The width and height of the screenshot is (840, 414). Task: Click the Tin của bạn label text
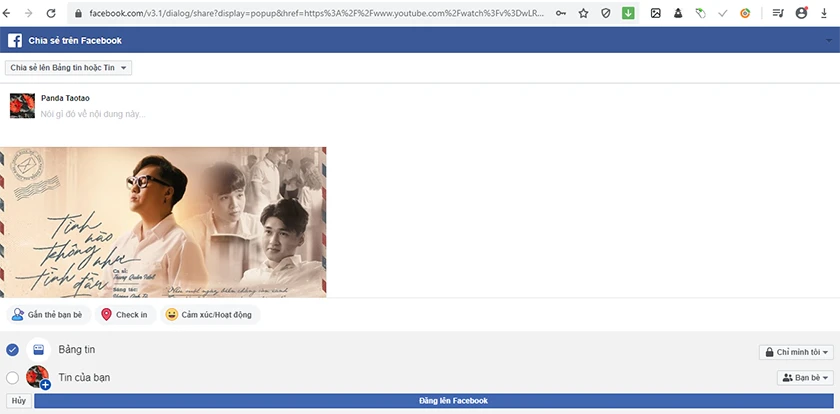(x=84, y=377)
